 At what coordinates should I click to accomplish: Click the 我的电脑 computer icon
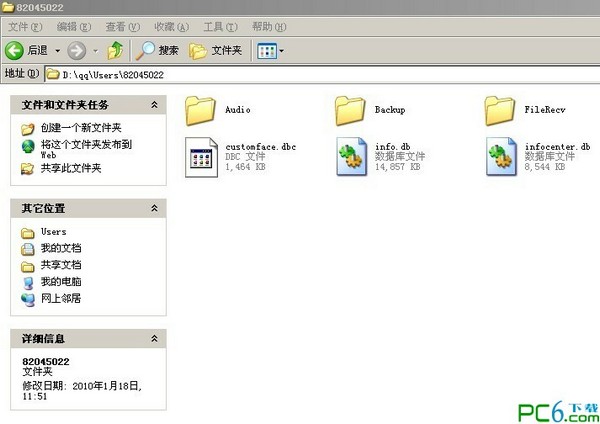28,283
